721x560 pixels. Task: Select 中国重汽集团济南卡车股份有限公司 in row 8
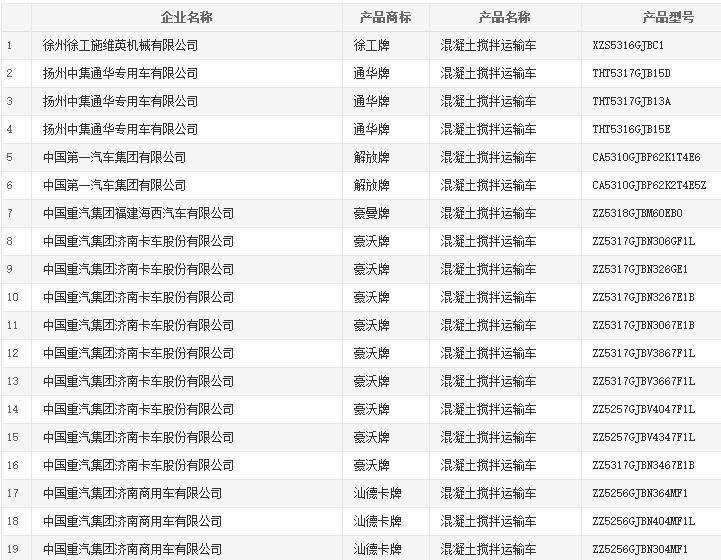(x=138, y=241)
